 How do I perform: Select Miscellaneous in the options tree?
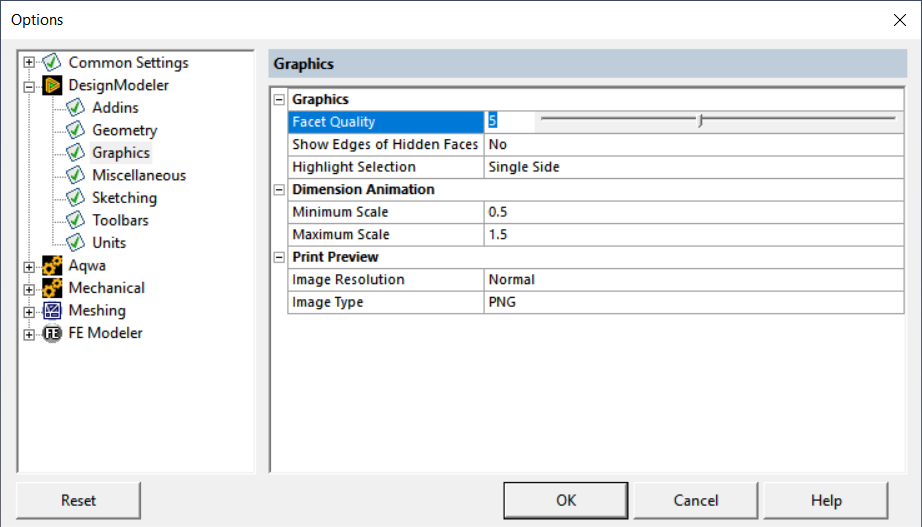[x=139, y=175]
